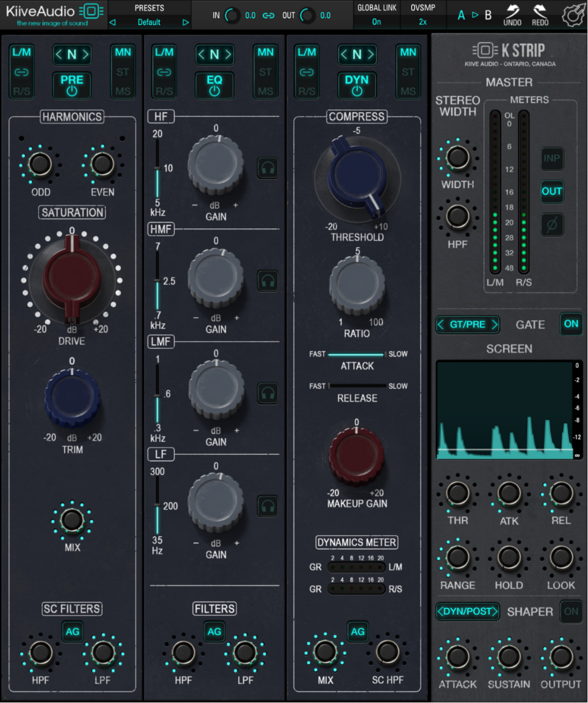Click the EQ module link icon
Screen dimensions: 588x703
[x=164, y=72]
